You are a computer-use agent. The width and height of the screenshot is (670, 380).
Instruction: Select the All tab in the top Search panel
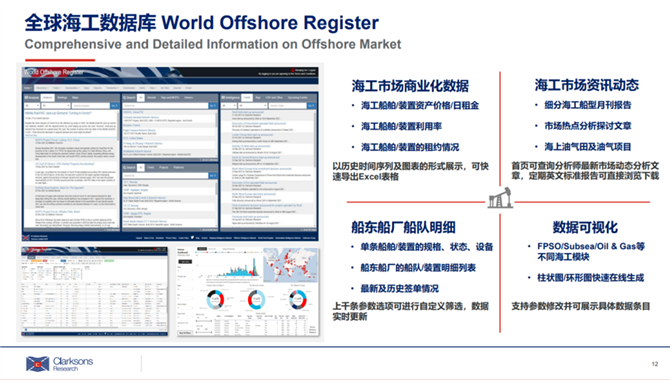point(141,97)
